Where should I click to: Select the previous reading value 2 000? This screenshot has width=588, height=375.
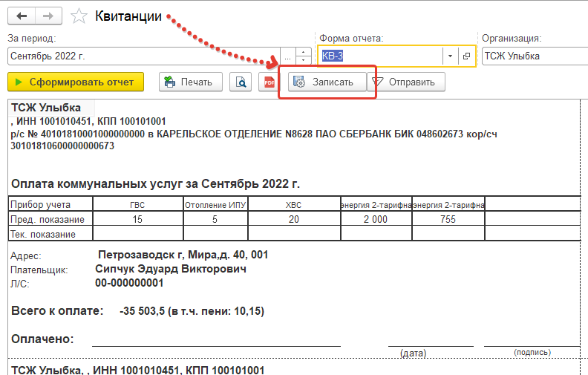[x=376, y=219]
